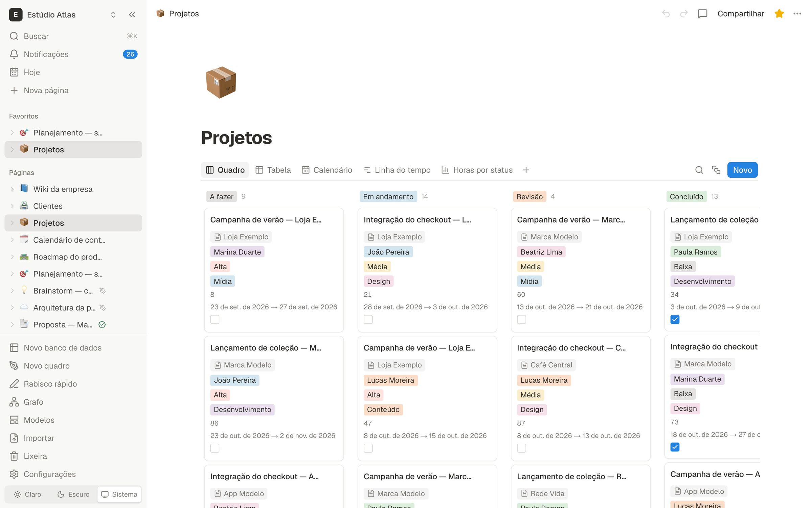Viewport: 812px width, 508px height.
Task: Open Novo quadro pen icon
Action: click(x=14, y=366)
